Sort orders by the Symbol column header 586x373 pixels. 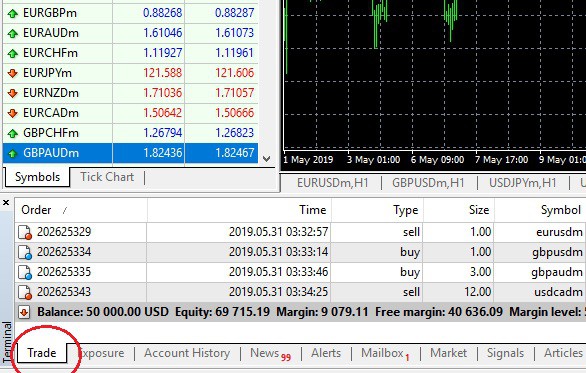pyautogui.click(x=540, y=210)
